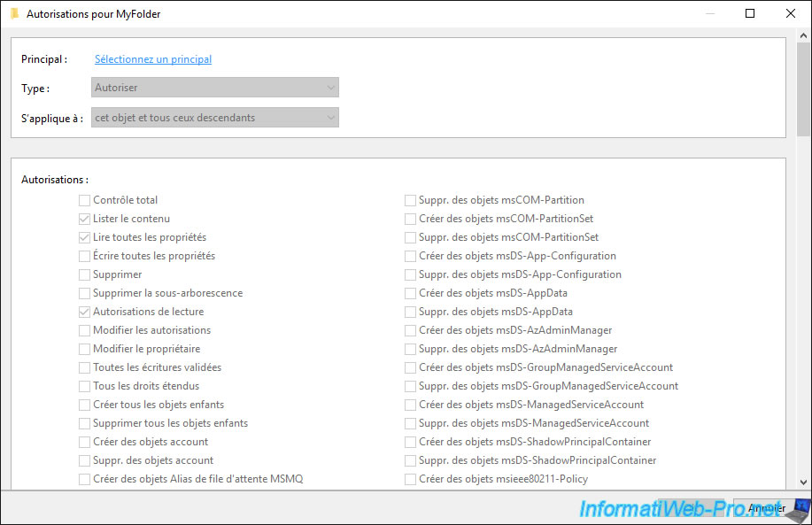Open the S'applique à dropdown

pyautogui.click(x=215, y=118)
